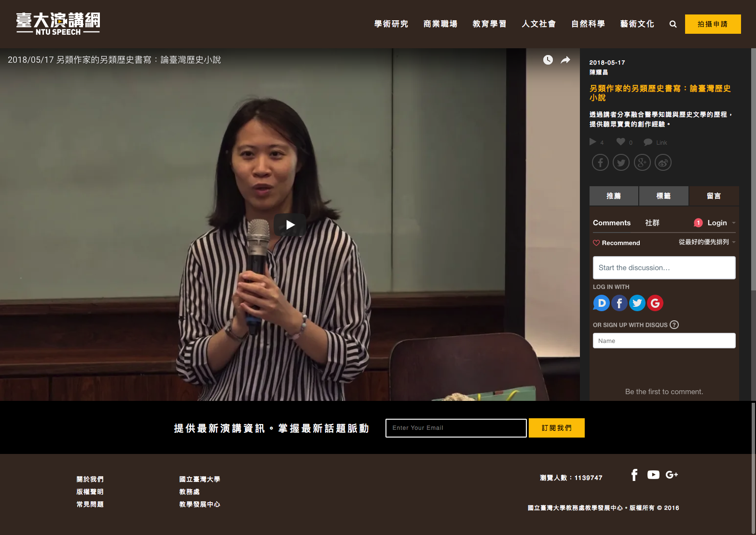Click the Disqus Name field

tap(664, 341)
